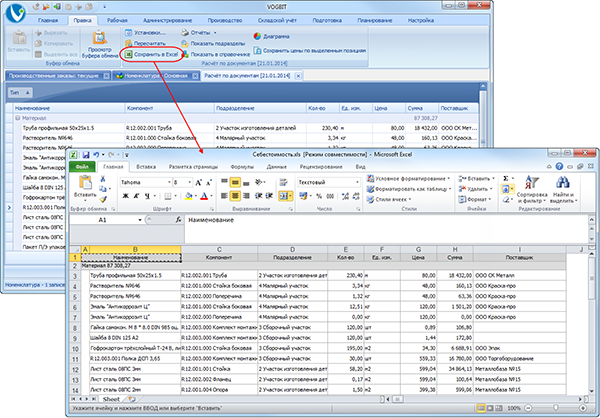Switch to Производство tab in VOGBIT

pyautogui.click(x=225, y=20)
